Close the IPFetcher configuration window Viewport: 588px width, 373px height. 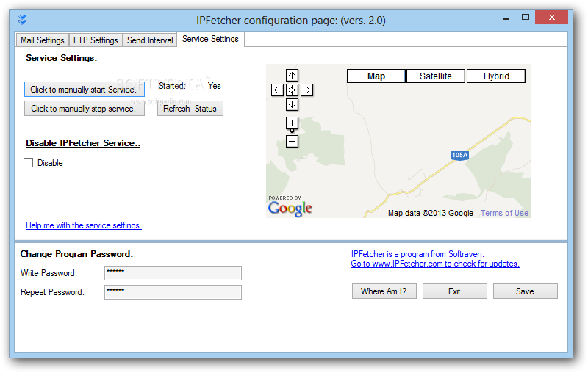tap(551, 17)
